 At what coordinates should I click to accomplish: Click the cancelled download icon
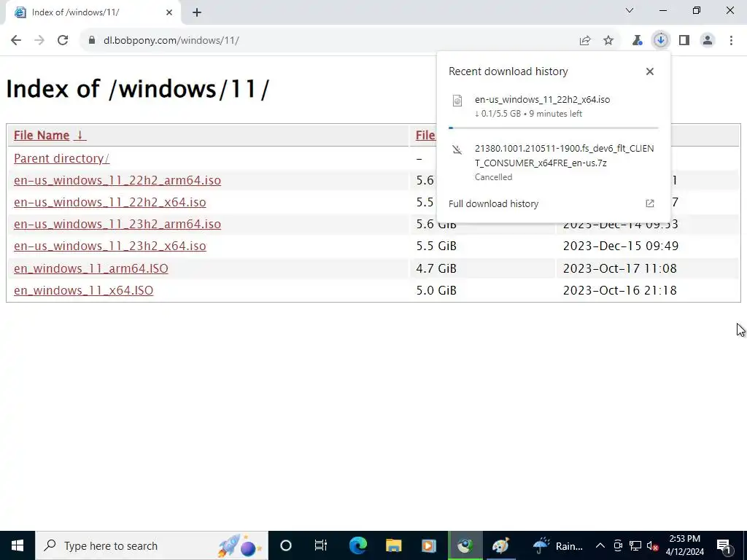pyautogui.click(x=457, y=150)
